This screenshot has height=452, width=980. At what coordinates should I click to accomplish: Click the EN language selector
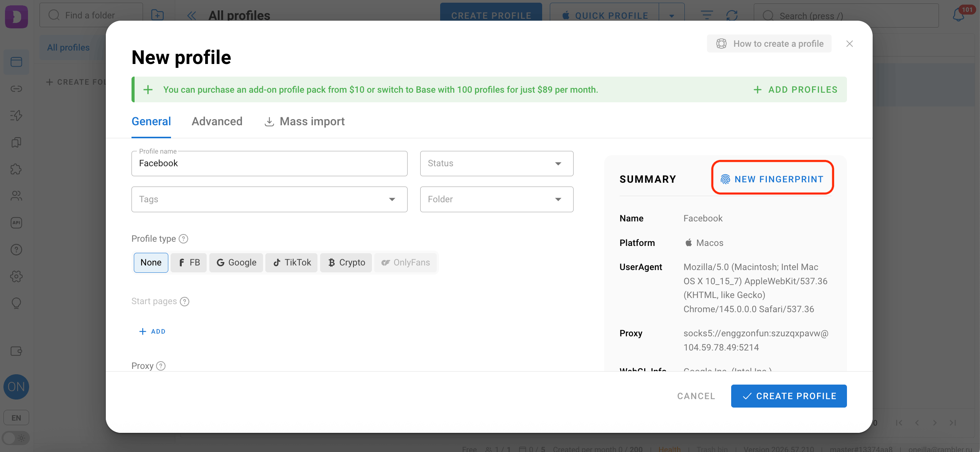click(x=16, y=417)
